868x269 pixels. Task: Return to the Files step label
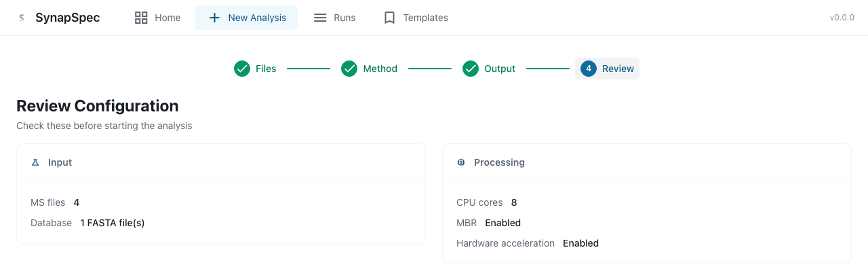(266, 69)
